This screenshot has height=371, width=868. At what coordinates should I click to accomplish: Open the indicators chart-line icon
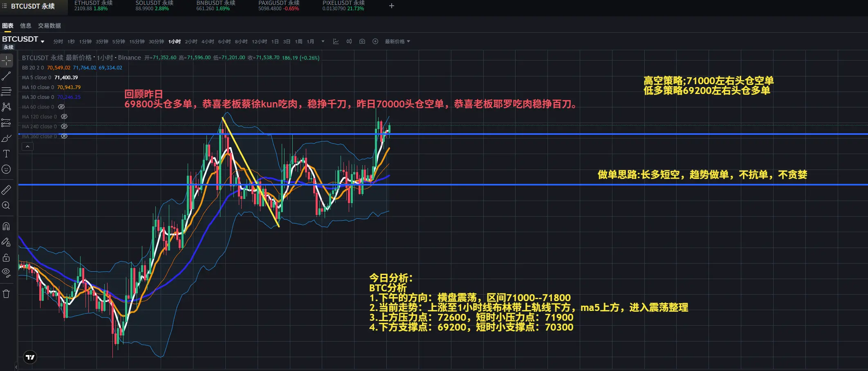(336, 42)
